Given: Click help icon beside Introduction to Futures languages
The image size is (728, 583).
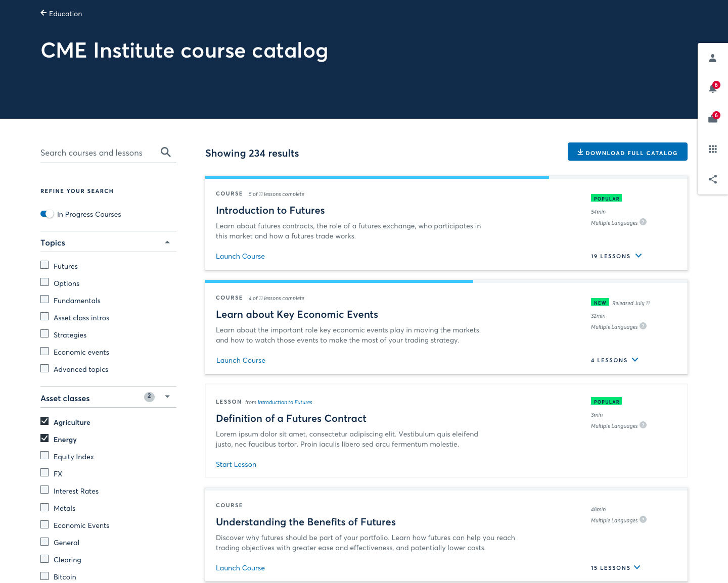Looking at the screenshot, I should (643, 222).
